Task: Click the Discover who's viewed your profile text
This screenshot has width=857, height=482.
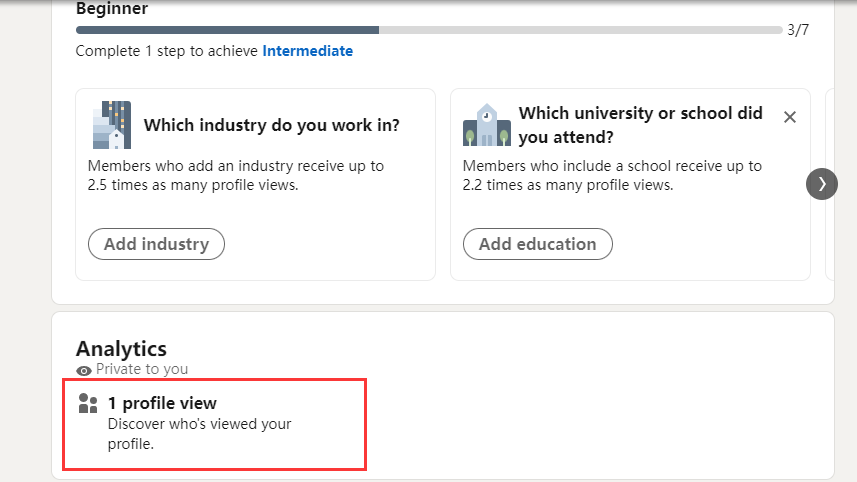Action: 199,433
